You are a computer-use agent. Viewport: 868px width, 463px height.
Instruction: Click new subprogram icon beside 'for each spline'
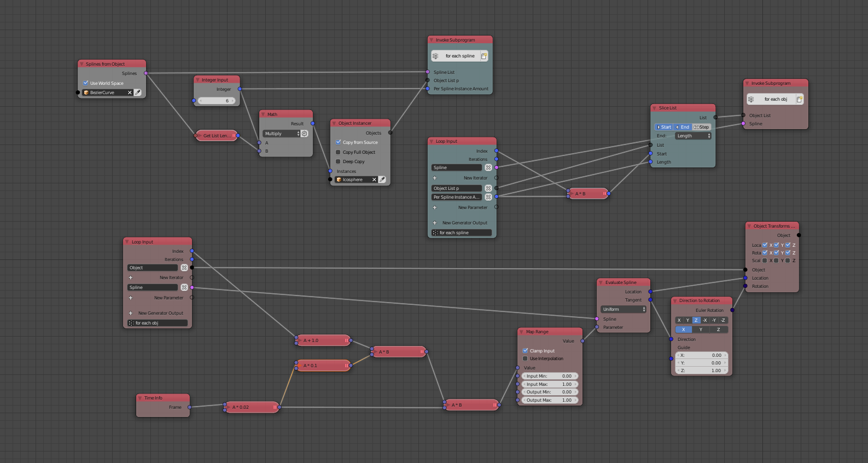pos(484,56)
